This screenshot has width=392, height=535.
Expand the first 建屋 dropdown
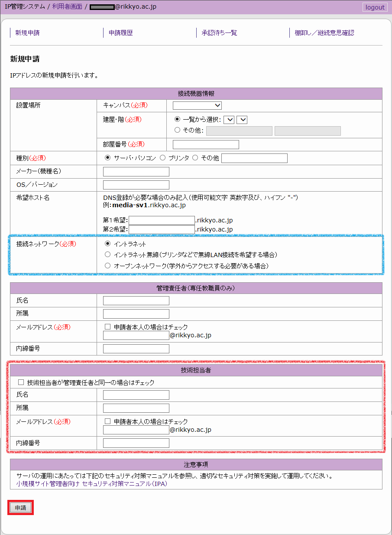pyautogui.click(x=229, y=120)
